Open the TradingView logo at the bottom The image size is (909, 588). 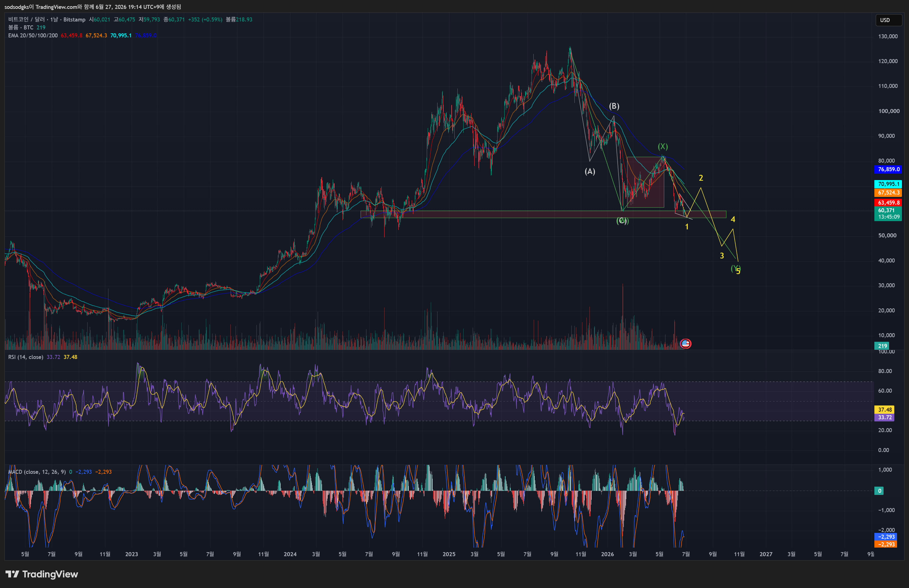[x=42, y=574]
